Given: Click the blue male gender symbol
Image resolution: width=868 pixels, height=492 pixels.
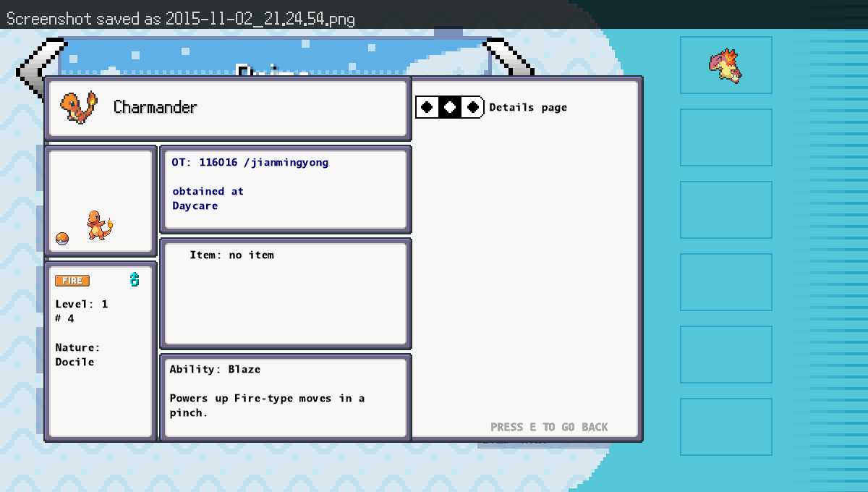Looking at the screenshot, I should click(x=134, y=280).
